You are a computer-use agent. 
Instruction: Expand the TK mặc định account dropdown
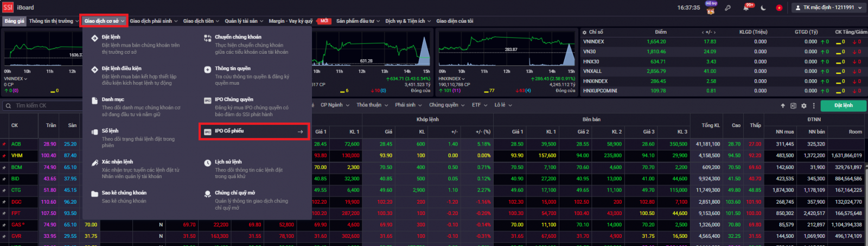[828, 8]
